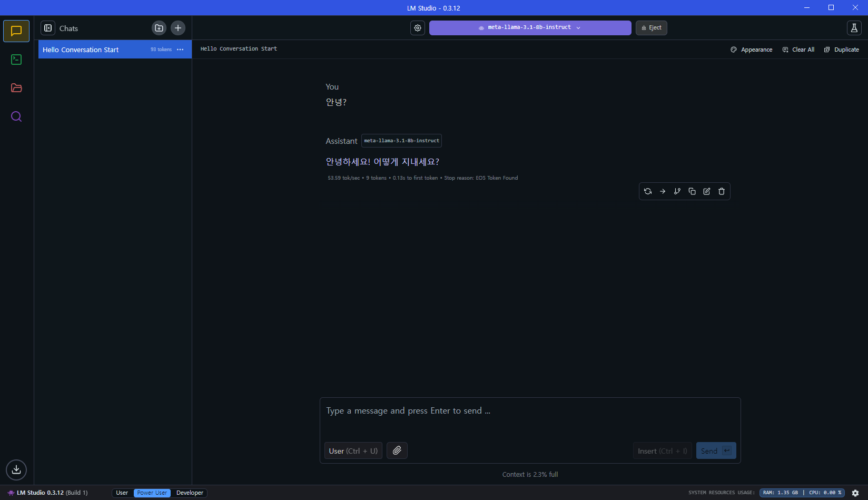Click the RAM usage indicator
The height and width of the screenshot is (500, 868).
coord(780,493)
